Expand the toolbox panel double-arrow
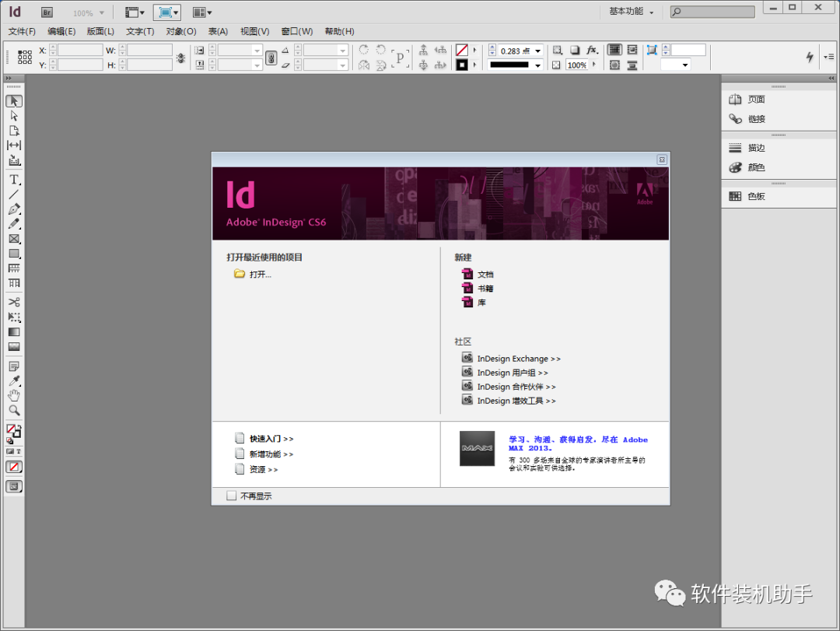The width and height of the screenshot is (840, 631). [x=9, y=79]
